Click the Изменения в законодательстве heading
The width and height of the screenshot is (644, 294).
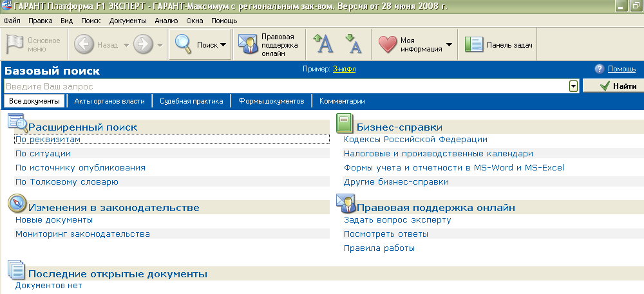(114, 208)
